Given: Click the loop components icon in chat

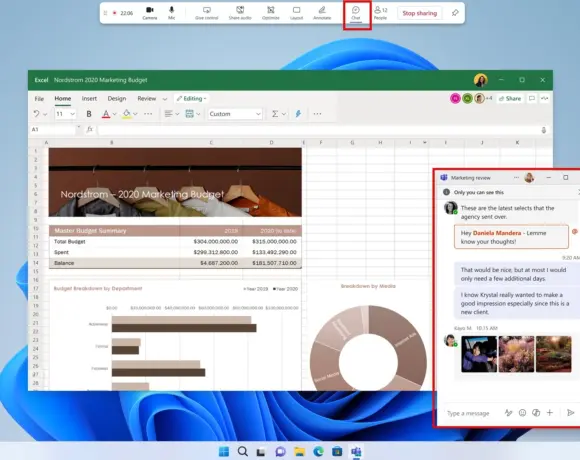Looking at the screenshot, I should tap(536, 413).
